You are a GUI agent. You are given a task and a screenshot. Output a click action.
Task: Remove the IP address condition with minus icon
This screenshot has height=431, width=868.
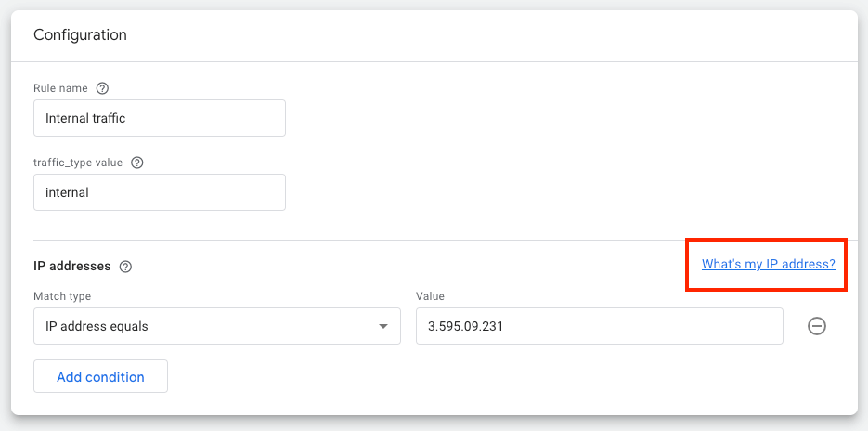tap(817, 326)
